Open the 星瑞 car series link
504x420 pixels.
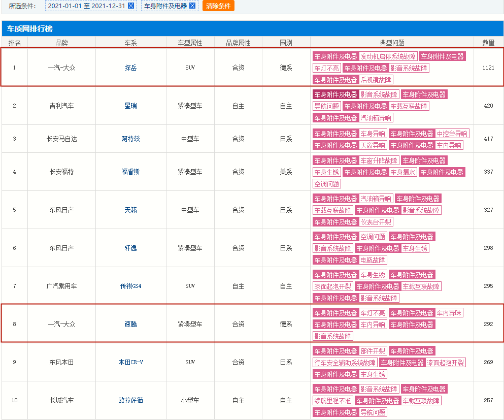click(x=130, y=106)
